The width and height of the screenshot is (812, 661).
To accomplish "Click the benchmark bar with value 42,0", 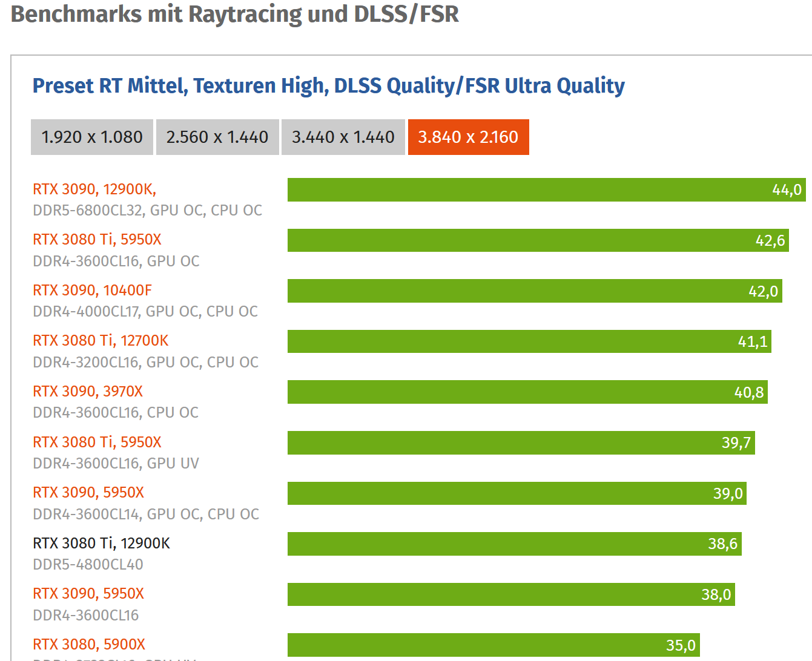I will (535, 291).
